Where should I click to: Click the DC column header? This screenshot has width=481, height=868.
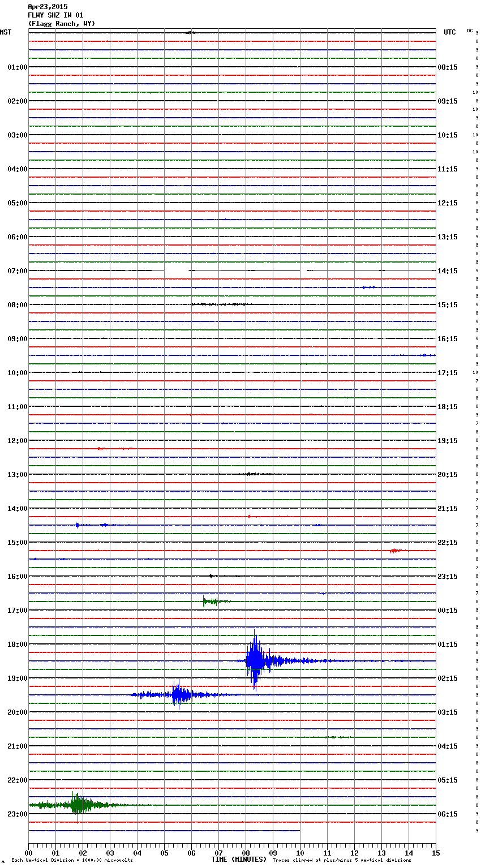coord(470,31)
